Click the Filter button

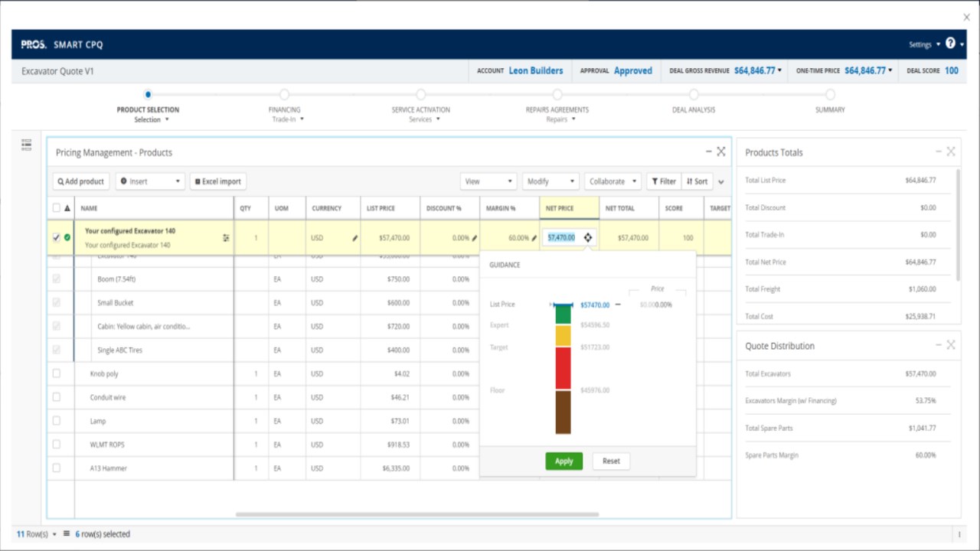coord(664,181)
